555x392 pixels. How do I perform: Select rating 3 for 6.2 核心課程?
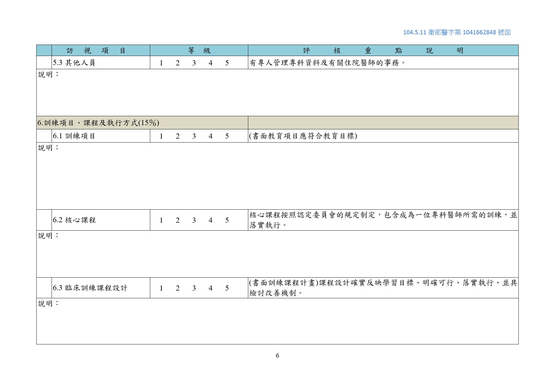[x=194, y=220]
